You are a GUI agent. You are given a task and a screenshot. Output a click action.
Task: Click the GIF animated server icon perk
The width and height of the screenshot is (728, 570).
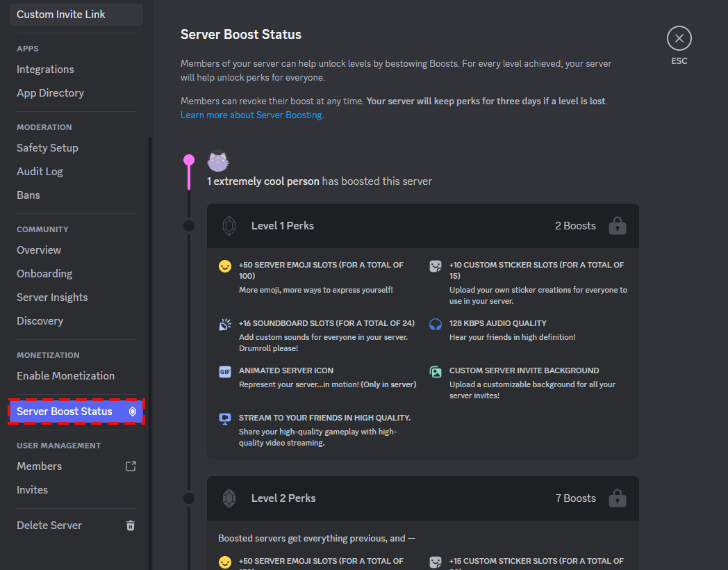point(224,373)
